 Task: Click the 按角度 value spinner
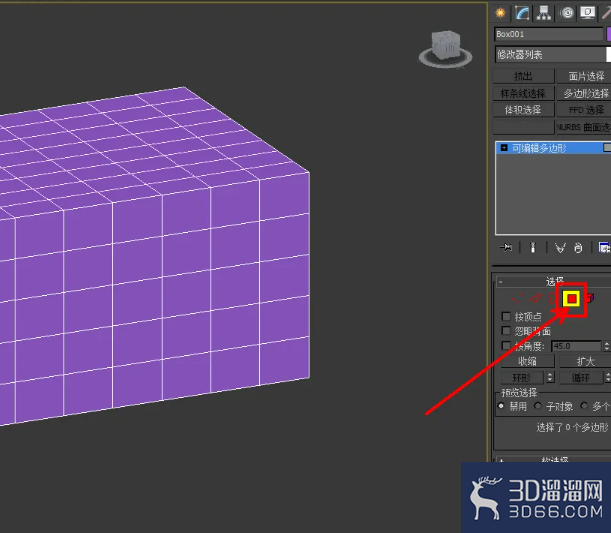point(607,346)
